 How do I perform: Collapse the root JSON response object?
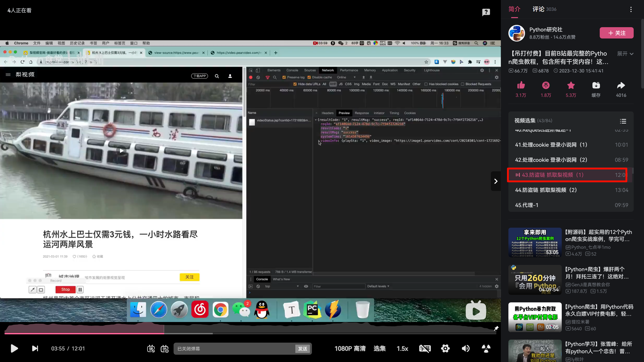316,120
